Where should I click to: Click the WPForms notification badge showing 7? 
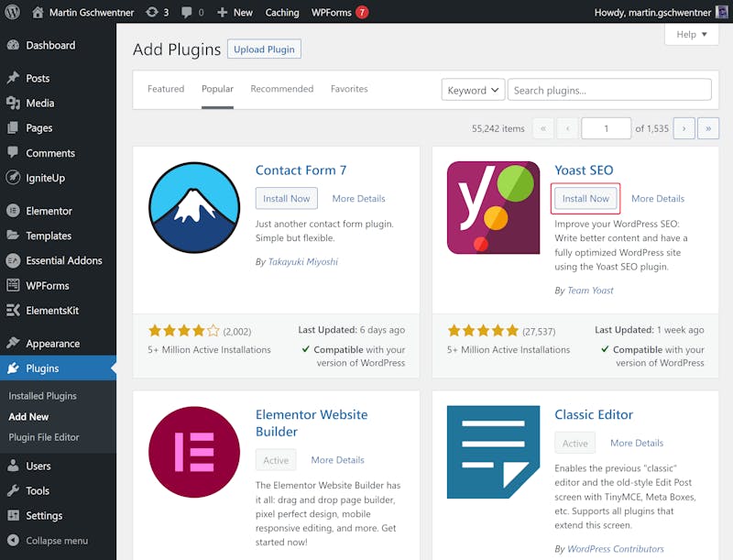click(362, 12)
